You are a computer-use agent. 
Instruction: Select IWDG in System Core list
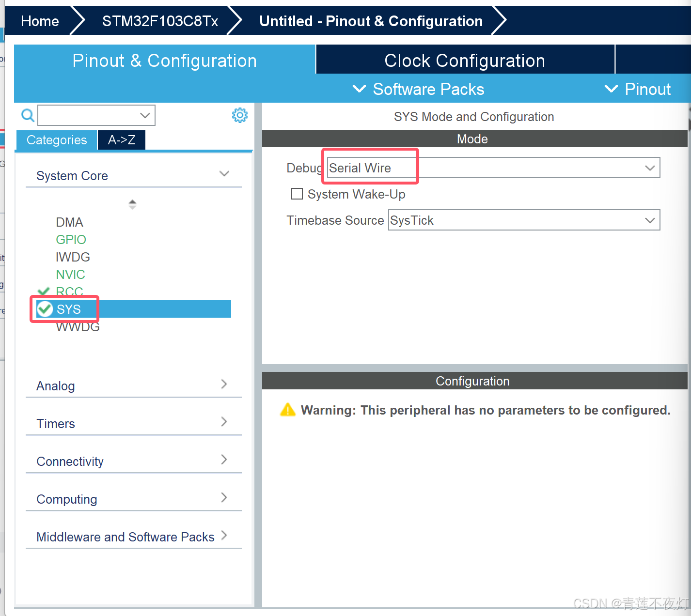pyautogui.click(x=73, y=257)
